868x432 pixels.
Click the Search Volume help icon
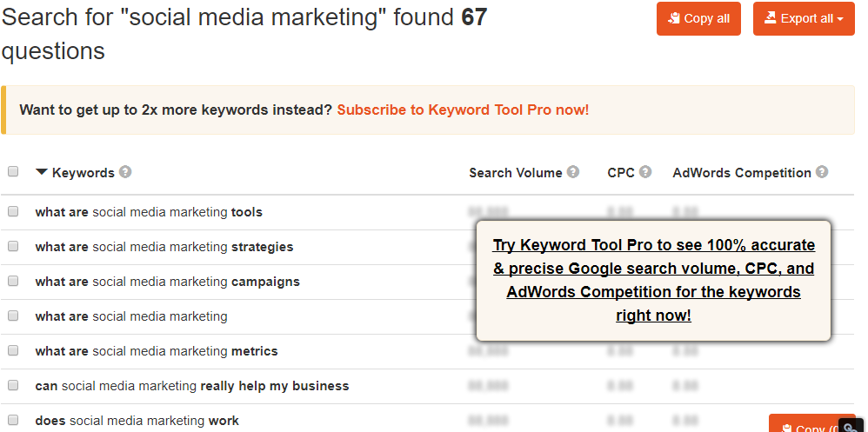pos(573,172)
